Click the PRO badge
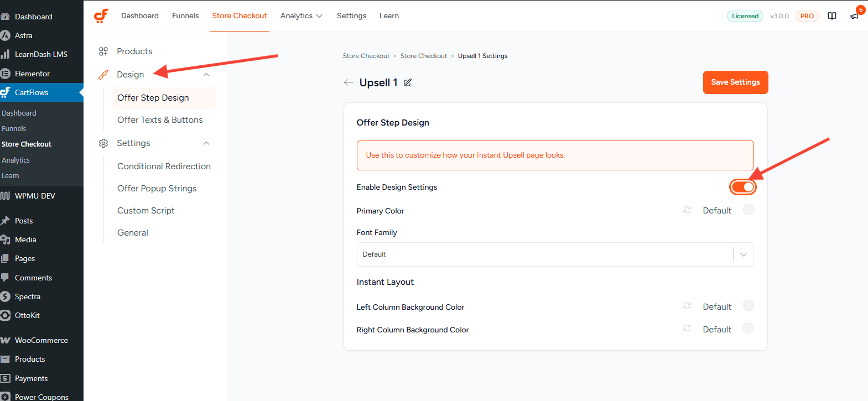 [807, 16]
